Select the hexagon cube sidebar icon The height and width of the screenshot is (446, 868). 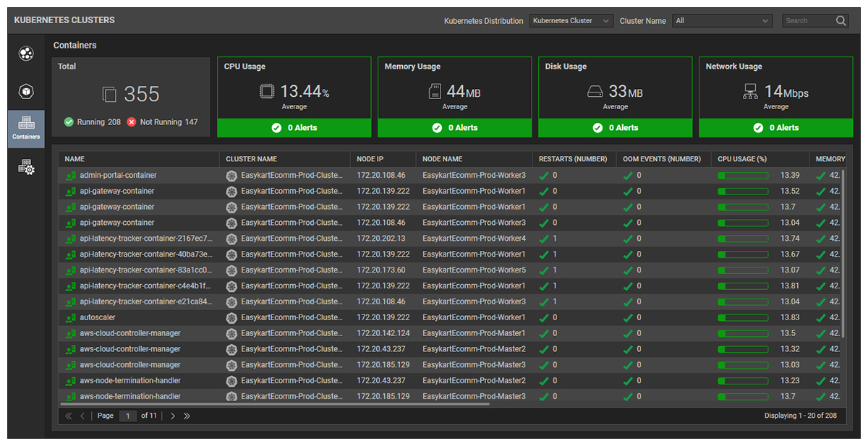(26, 91)
